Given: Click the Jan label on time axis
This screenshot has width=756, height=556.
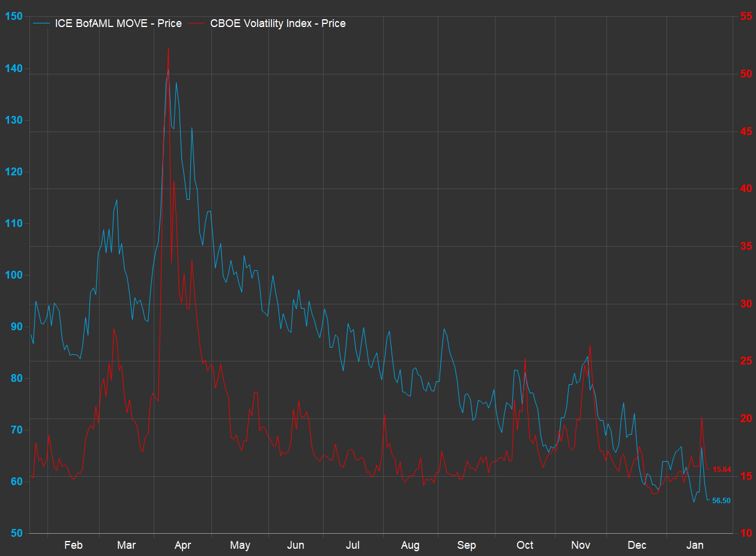Looking at the screenshot, I should coord(695,545).
